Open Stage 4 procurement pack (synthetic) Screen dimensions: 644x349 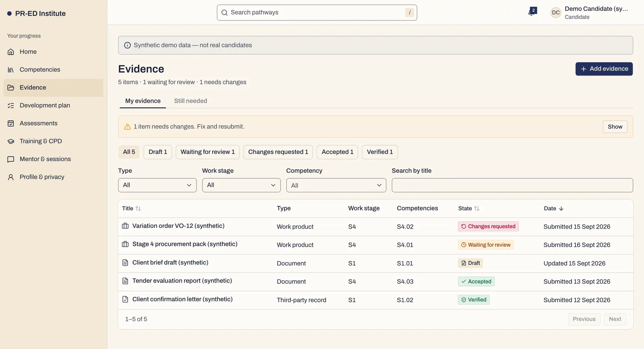tap(185, 244)
